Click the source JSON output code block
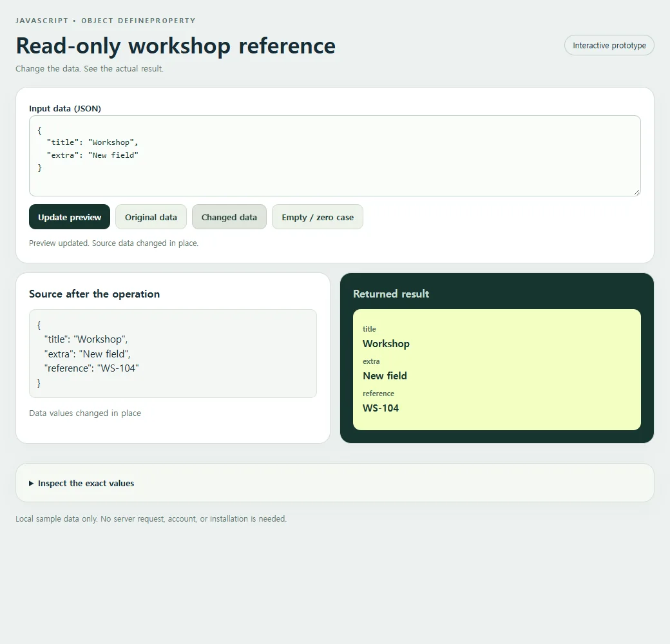The width and height of the screenshot is (670, 644). click(173, 354)
